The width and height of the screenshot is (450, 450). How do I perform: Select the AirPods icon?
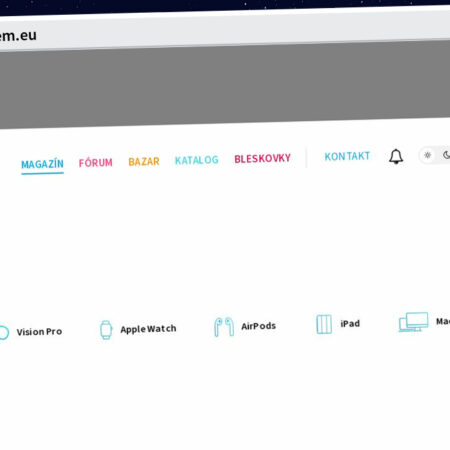coord(224,327)
